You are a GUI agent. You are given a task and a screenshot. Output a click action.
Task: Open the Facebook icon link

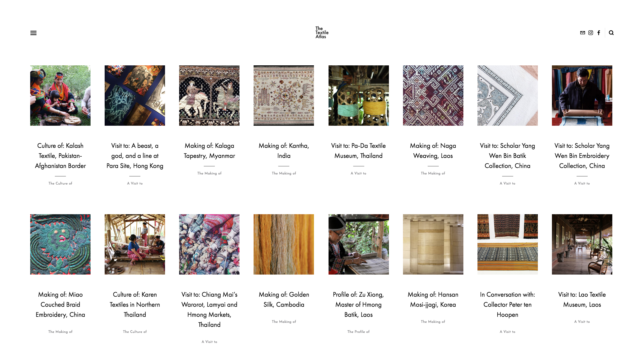(x=599, y=33)
